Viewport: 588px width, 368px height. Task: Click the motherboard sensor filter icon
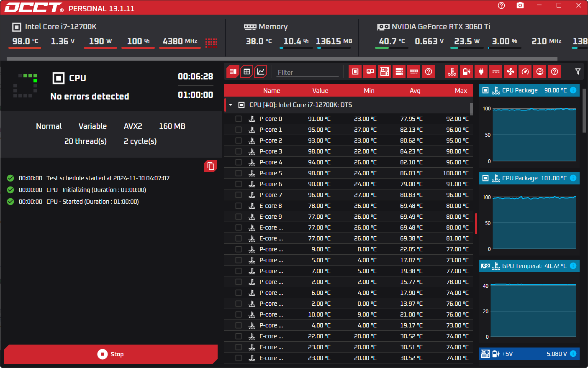click(x=385, y=72)
